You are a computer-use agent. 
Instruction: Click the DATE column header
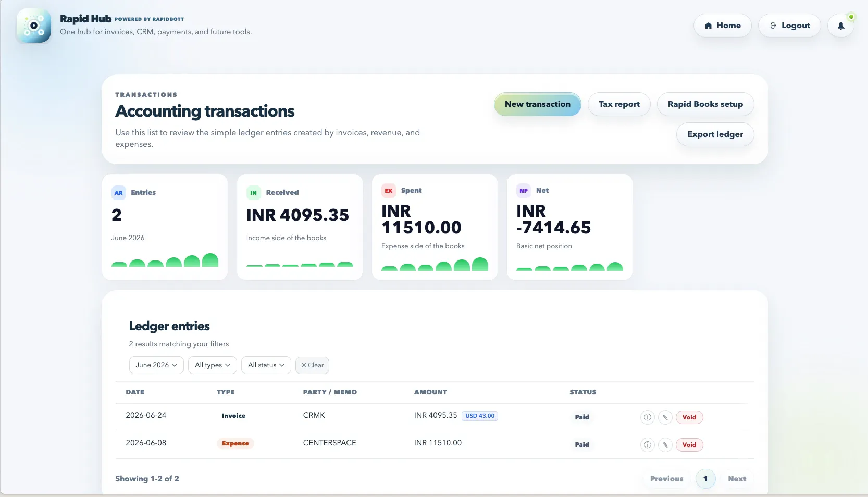click(135, 392)
